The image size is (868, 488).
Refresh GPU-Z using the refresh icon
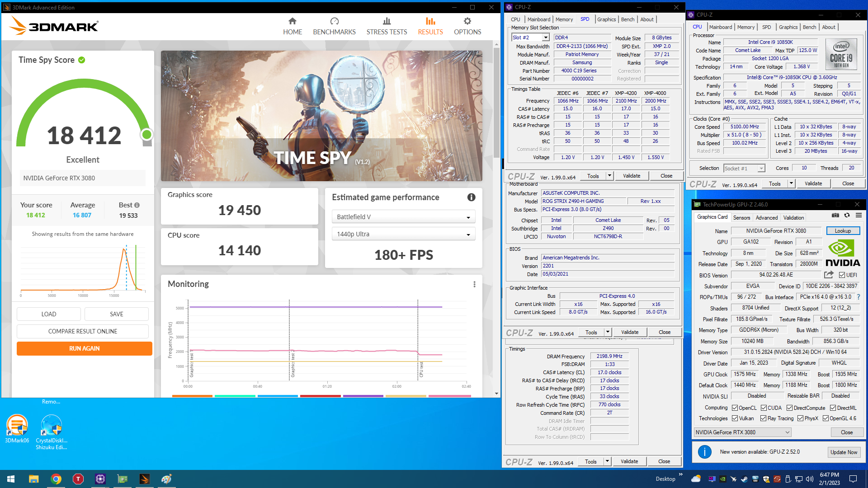pos(847,216)
